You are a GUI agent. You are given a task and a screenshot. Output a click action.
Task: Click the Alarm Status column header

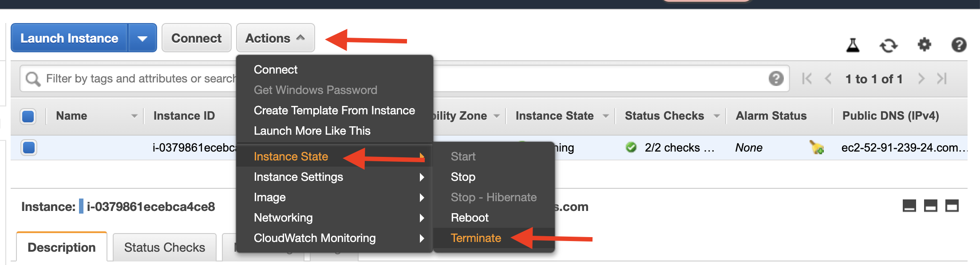771,116
